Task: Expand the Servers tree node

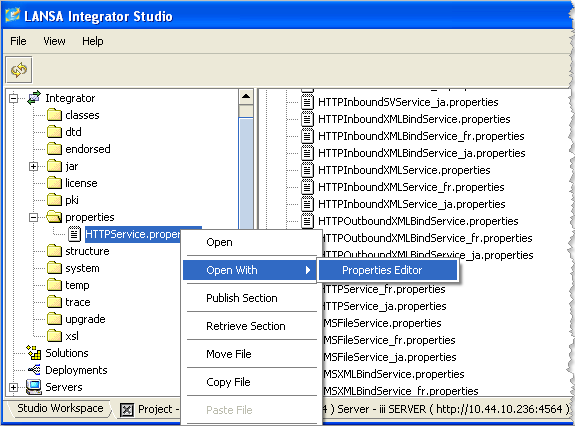Action: (x=14, y=387)
